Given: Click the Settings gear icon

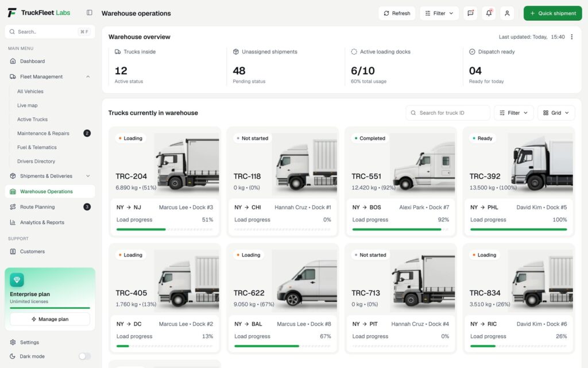Looking at the screenshot, I should [x=13, y=343].
